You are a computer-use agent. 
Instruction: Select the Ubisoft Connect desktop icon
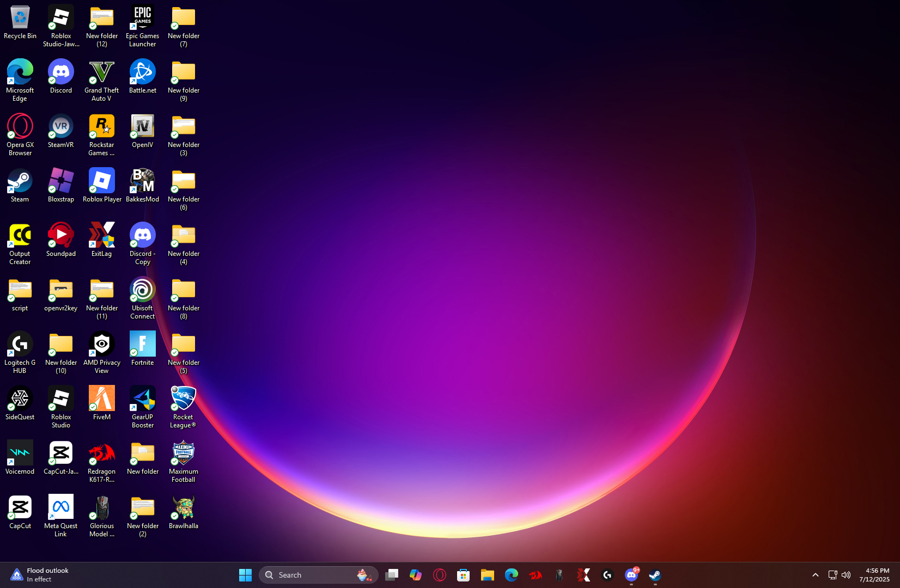(143, 298)
